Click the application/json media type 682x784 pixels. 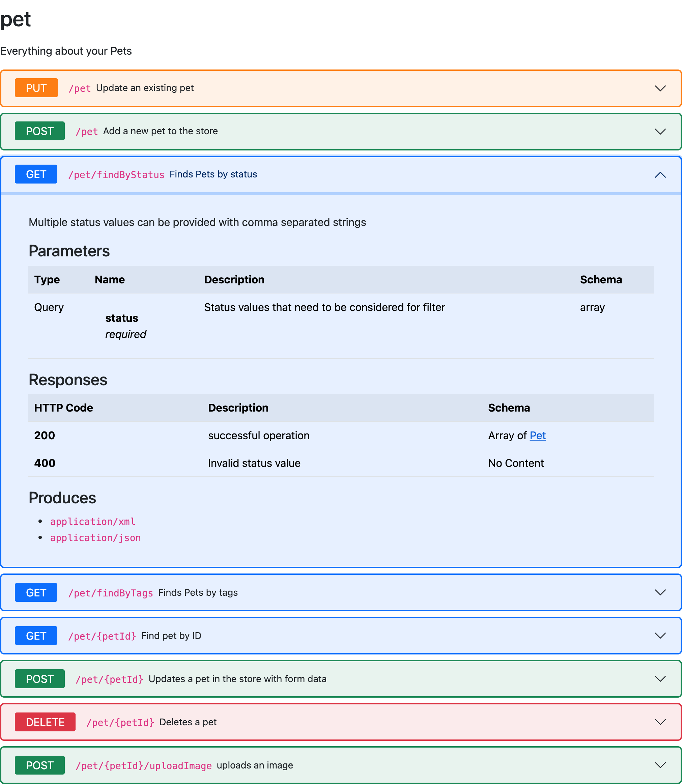click(x=95, y=538)
